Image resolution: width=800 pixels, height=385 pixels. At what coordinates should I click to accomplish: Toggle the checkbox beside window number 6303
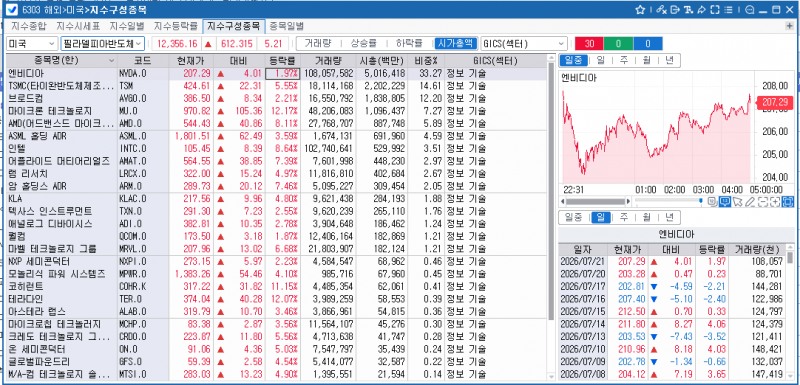click(12, 10)
